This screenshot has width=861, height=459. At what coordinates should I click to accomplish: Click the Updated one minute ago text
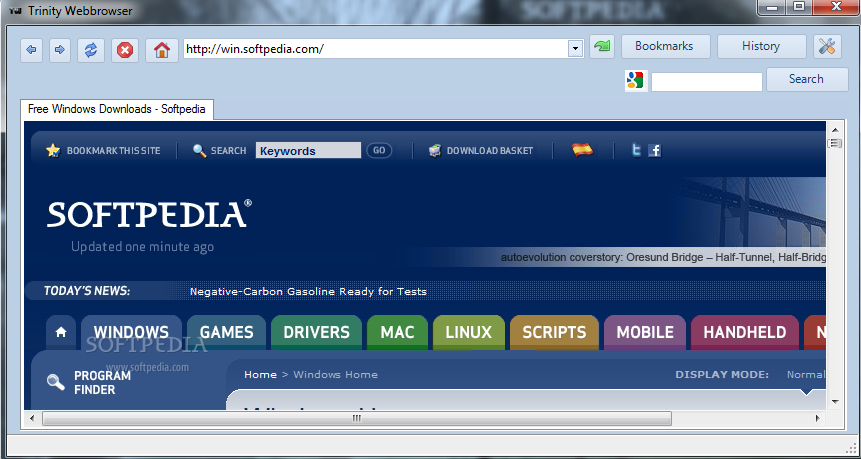[x=142, y=247]
